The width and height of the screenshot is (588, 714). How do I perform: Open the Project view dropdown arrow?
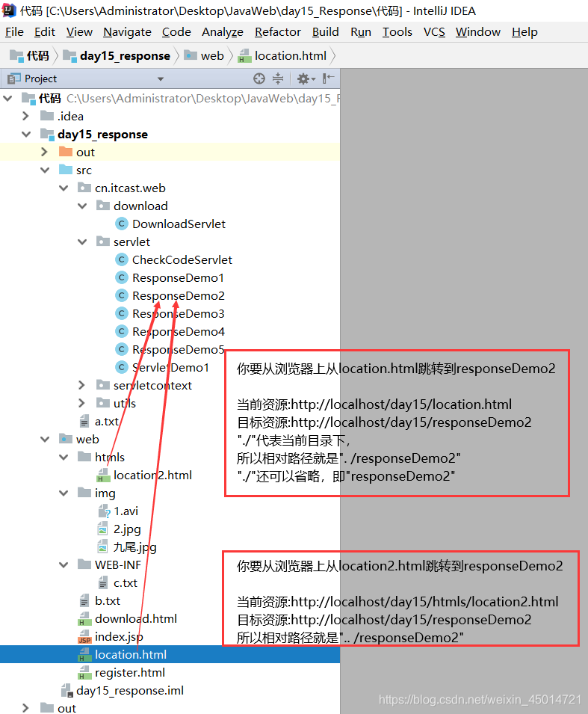(x=160, y=79)
